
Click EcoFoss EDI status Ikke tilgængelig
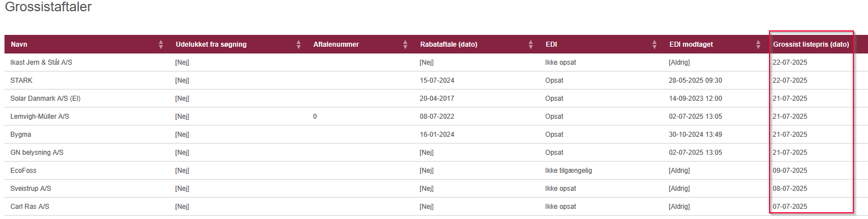(568, 171)
